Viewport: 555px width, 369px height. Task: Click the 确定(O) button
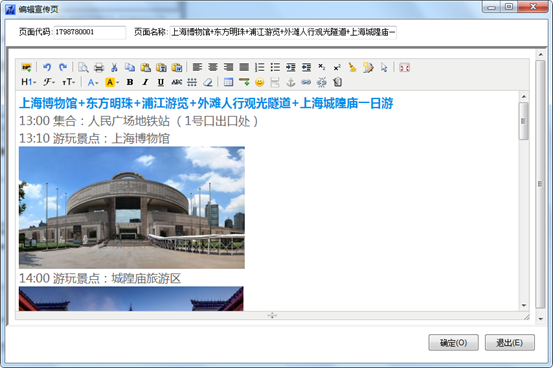453,342
